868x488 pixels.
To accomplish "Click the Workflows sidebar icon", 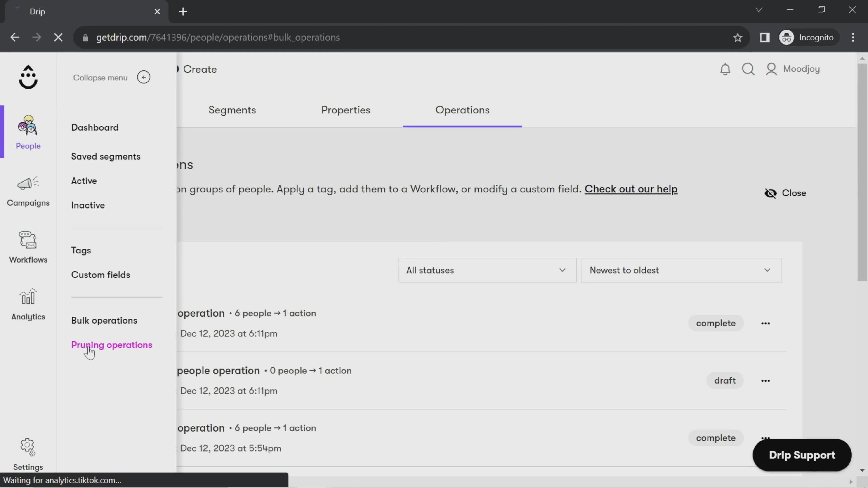I will coord(28,246).
